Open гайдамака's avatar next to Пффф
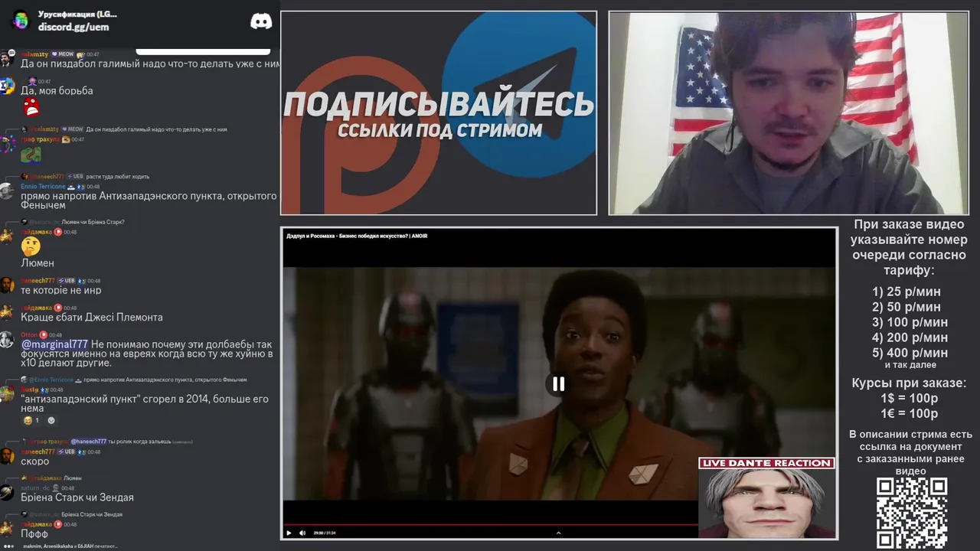 (x=6, y=529)
